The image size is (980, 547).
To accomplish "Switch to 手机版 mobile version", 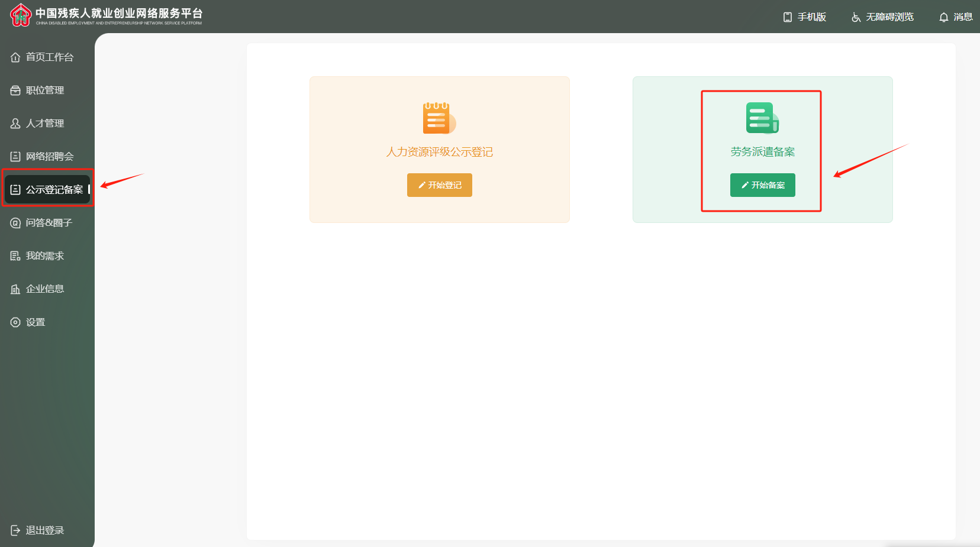I will point(805,17).
